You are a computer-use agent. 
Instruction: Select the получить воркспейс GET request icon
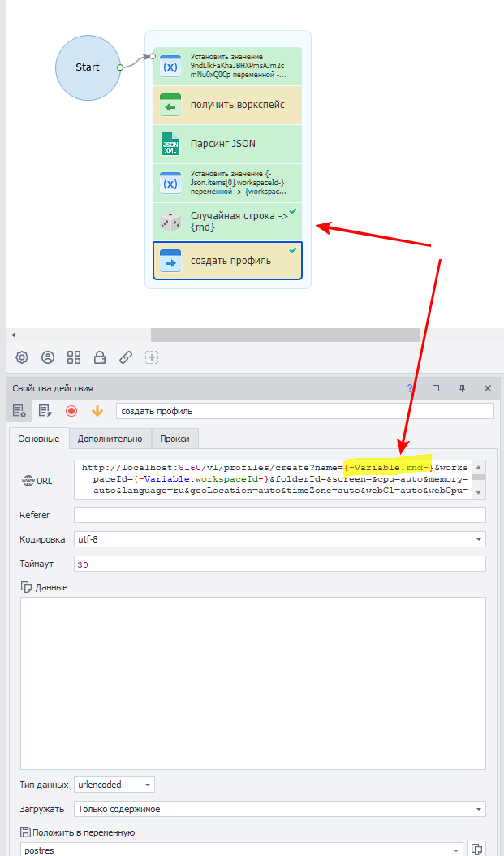coord(170,106)
